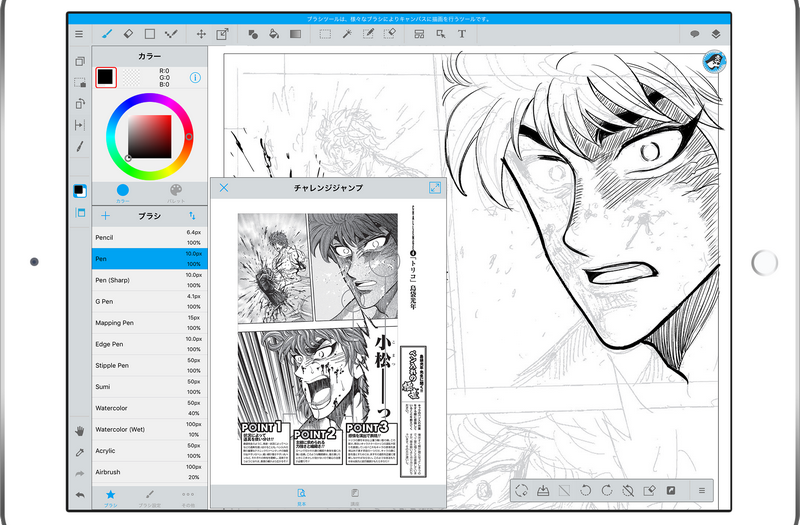Select the operation cursor tool
Viewport: 800px width, 525px height.
click(x=441, y=34)
